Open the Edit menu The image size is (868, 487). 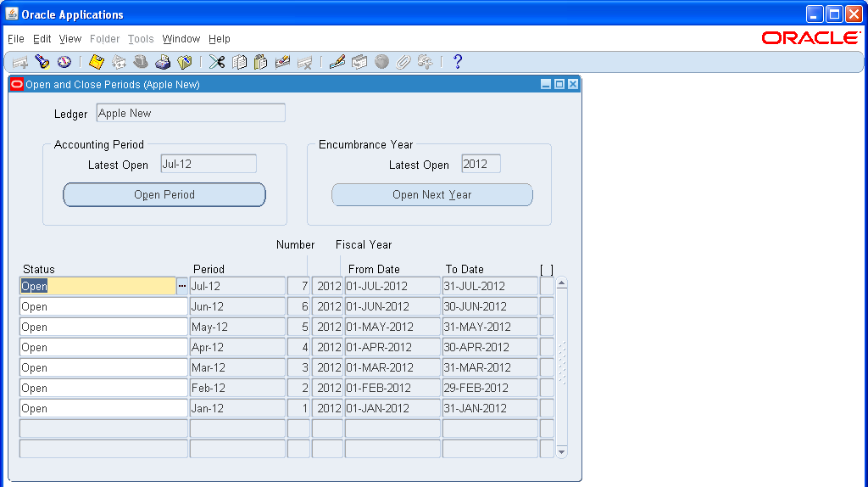42,39
